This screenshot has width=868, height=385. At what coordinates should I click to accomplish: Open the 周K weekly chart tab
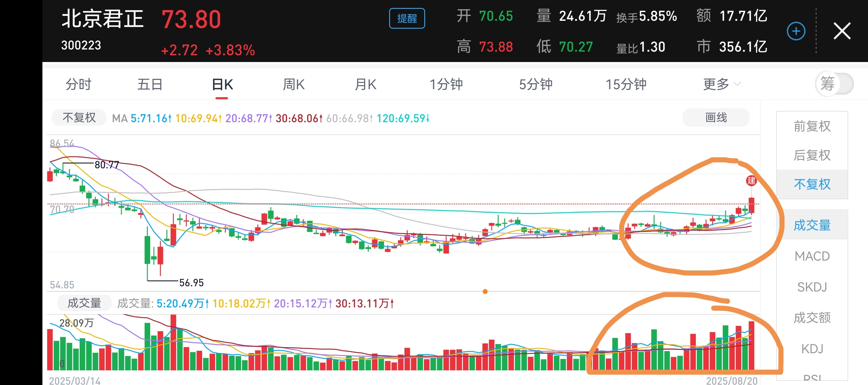294,84
